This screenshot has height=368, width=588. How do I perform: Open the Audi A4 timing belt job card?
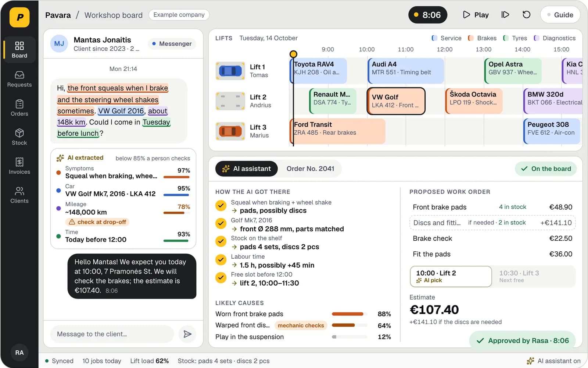coord(406,71)
